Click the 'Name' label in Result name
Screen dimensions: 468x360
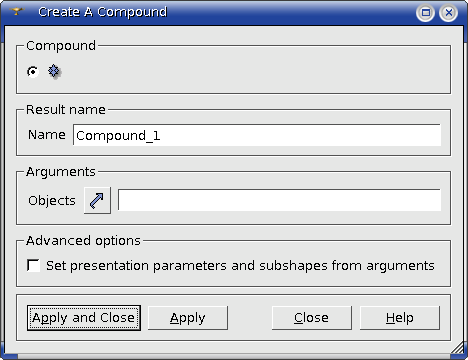(47, 135)
